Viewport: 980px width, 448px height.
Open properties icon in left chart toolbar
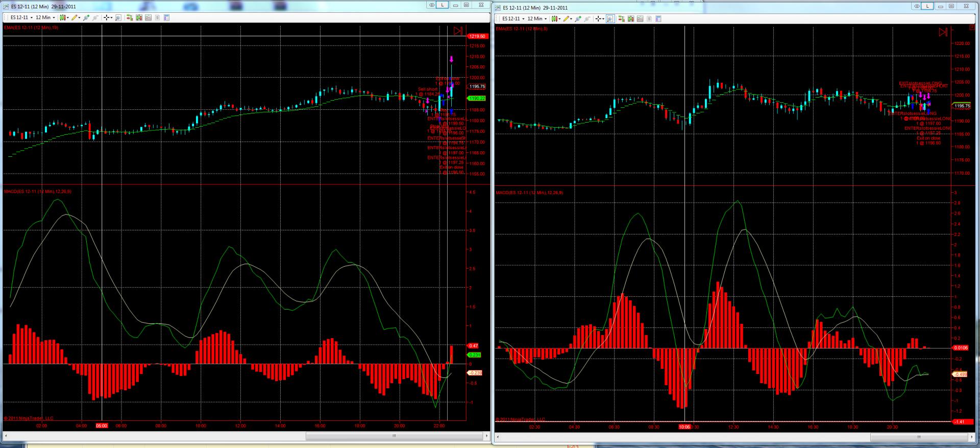pos(166,18)
